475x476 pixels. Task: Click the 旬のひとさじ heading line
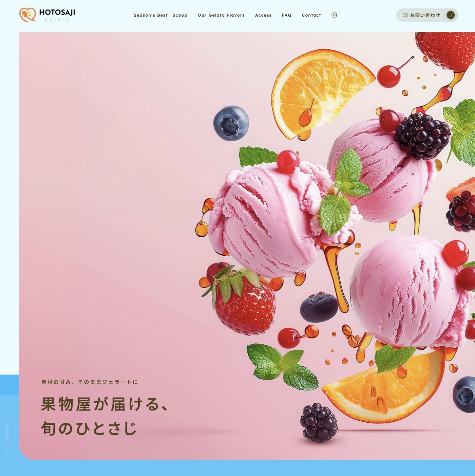[89, 428]
